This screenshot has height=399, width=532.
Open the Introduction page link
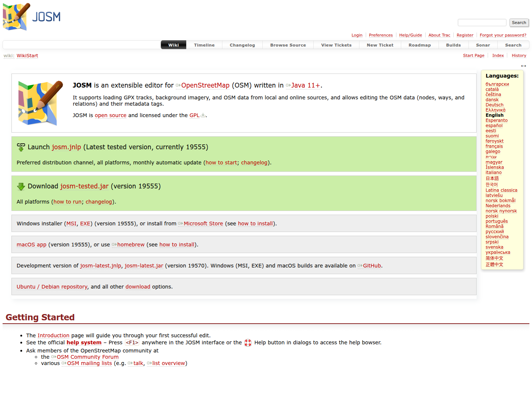pos(54,335)
